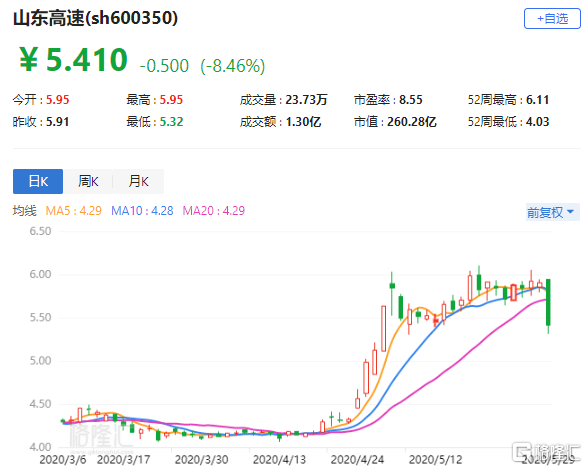This screenshot has height=469, width=587.
Task: Click the 2020/3/17 date axis marker
Action: pos(124,460)
